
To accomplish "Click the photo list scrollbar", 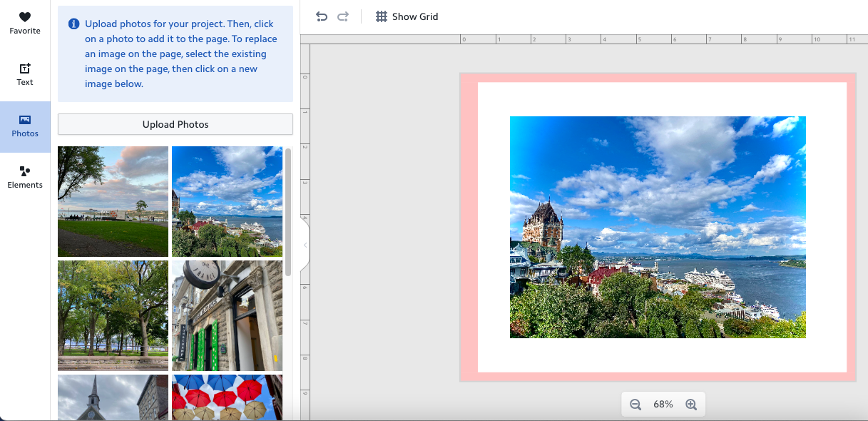I will click(288, 212).
